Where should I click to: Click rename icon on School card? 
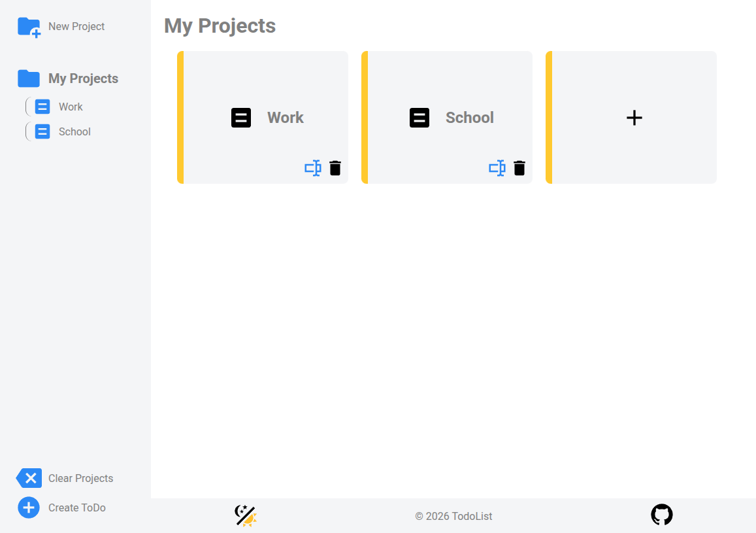pyautogui.click(x=497, y=168)
